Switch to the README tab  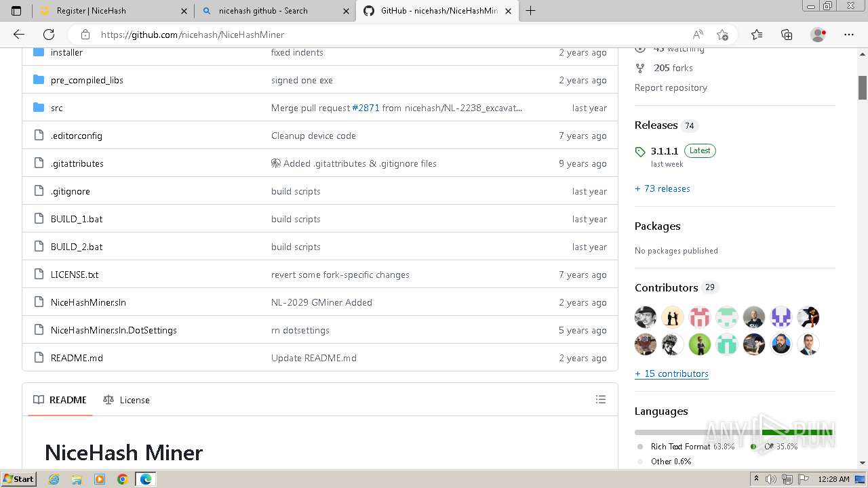[60, 400]
